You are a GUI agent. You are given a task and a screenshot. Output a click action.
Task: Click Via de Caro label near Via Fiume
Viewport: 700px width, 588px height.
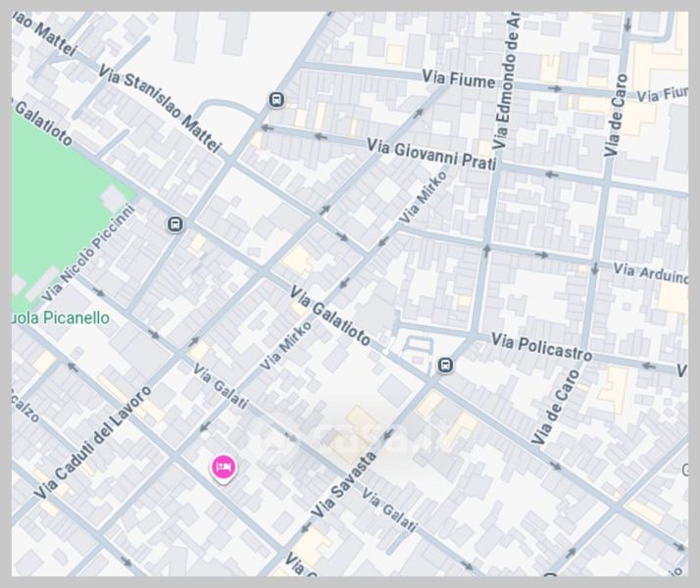[617, 116]
